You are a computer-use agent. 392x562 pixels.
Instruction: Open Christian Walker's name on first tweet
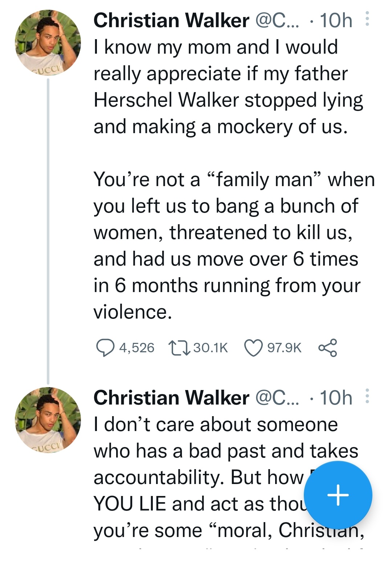[x=171, y=20]
